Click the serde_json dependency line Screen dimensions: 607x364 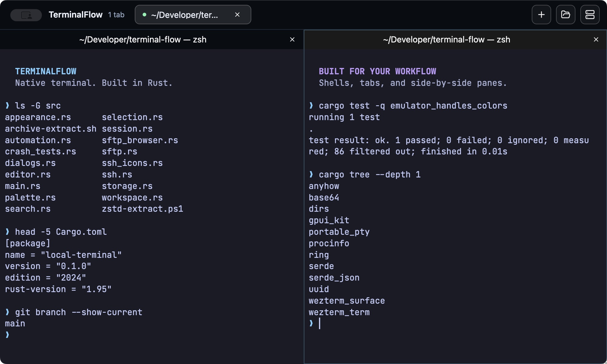tap(334, 278)
